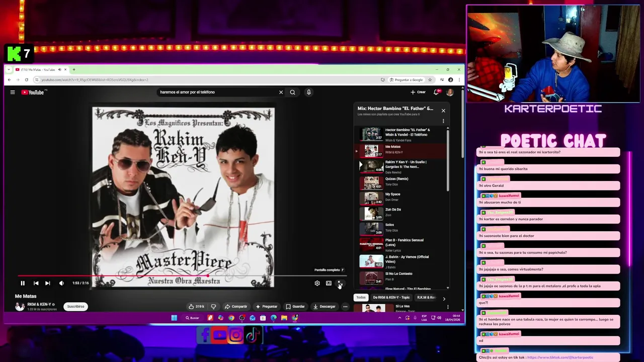Like the video with 319 k likes
Screen dimensions: 644x362
point(196,306)
